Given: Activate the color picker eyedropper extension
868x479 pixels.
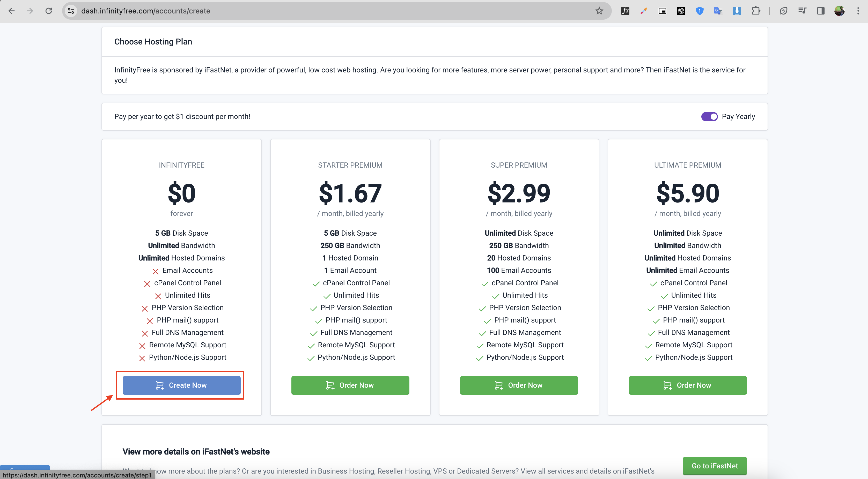Looking at the screenshot, I should pos(644,11).
